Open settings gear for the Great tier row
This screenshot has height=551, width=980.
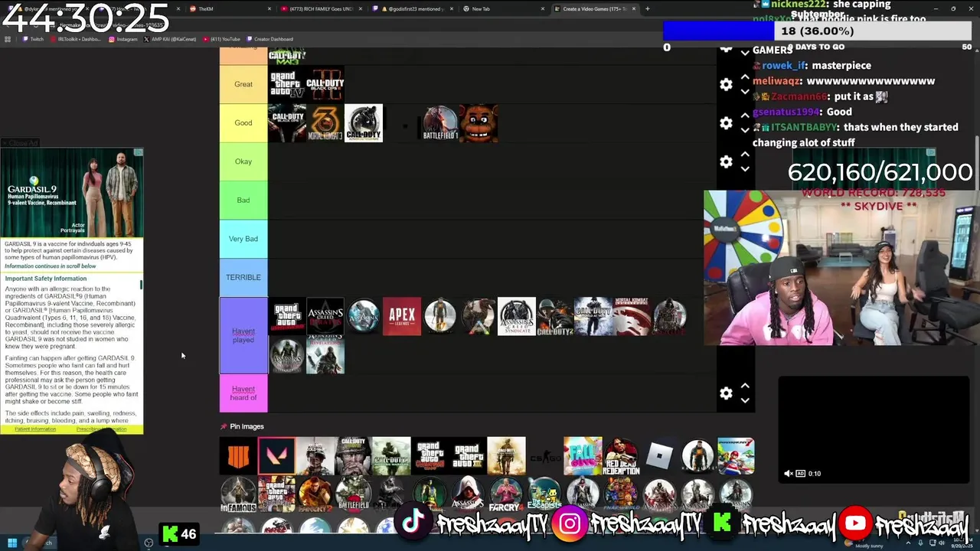[726, 84]
